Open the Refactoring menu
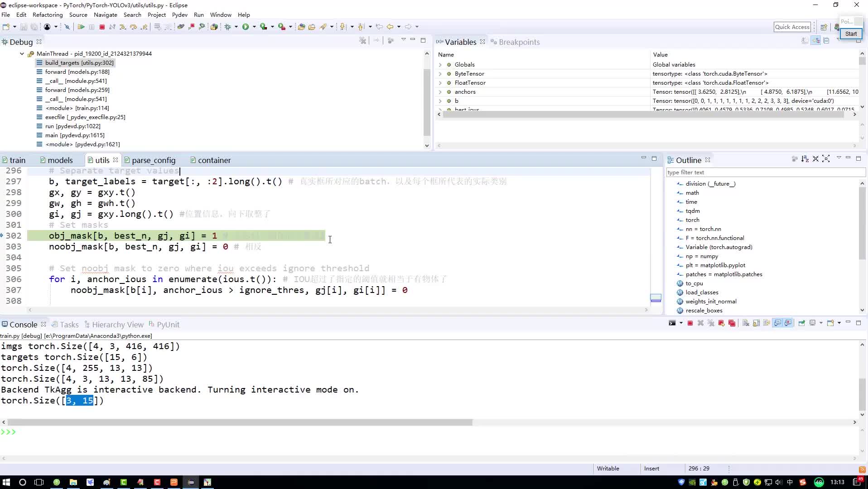 click(x=48, y=14)
